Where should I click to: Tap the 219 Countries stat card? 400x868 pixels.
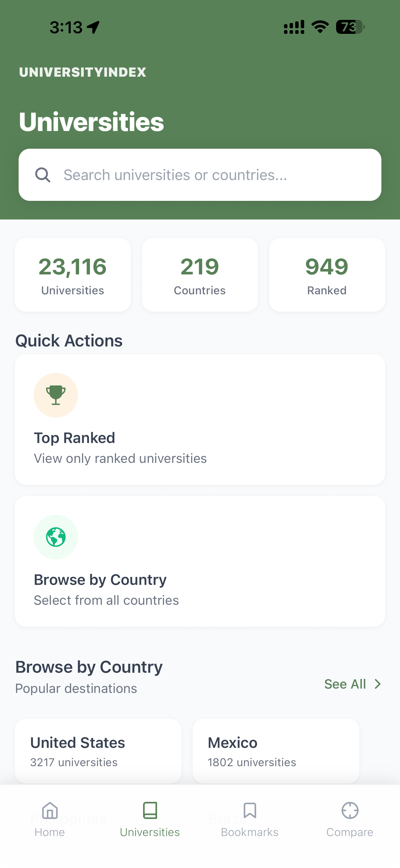tap(200, 275)
